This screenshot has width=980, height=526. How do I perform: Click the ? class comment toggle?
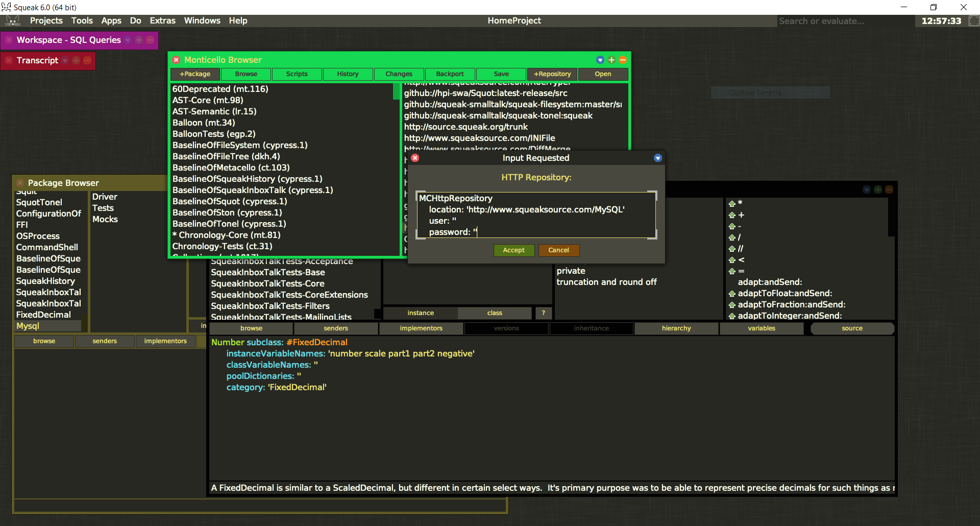543,313
